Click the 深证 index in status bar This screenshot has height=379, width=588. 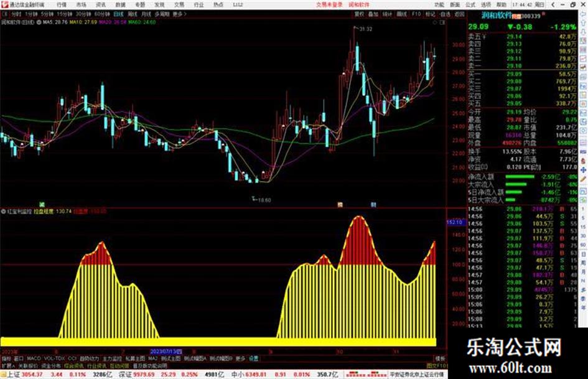[x=125, y=374]
